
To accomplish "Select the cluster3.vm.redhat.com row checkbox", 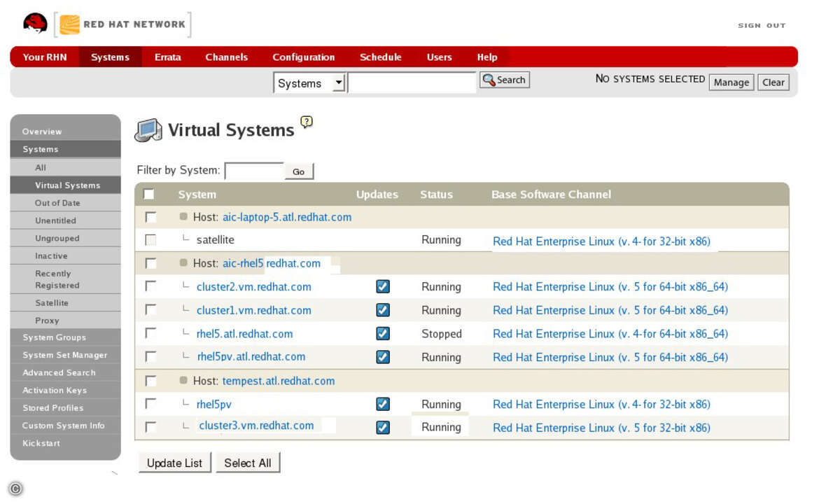I will click(150, 426).
